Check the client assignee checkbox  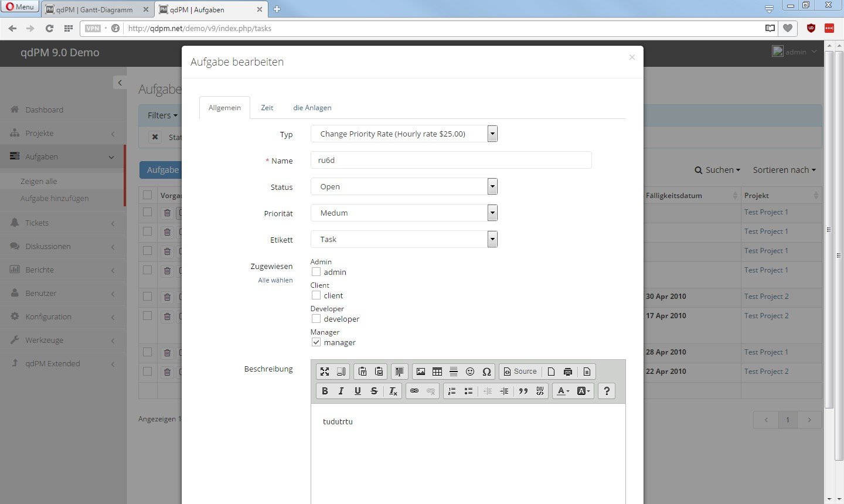click(x=316, y=295)
